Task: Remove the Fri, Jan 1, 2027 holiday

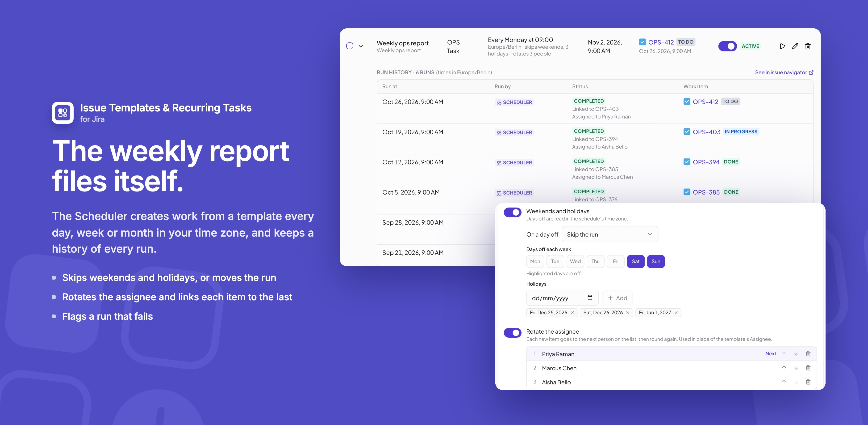Action: [x=676, y=313]
